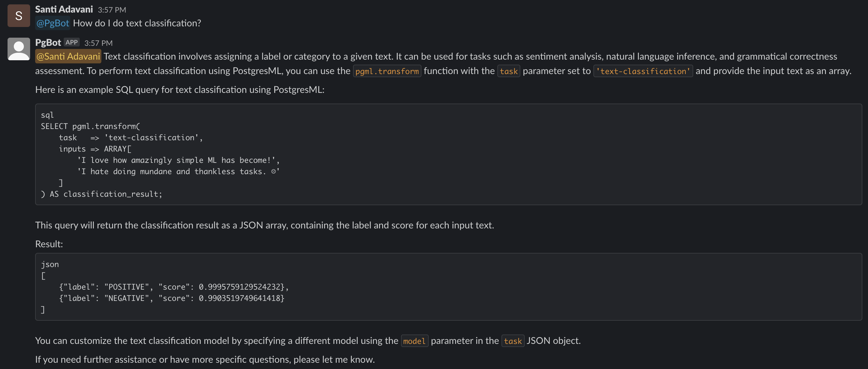This screenshot has width=868, height=369.
Task: Click the PgBot sender name
Action: (48, 42)
